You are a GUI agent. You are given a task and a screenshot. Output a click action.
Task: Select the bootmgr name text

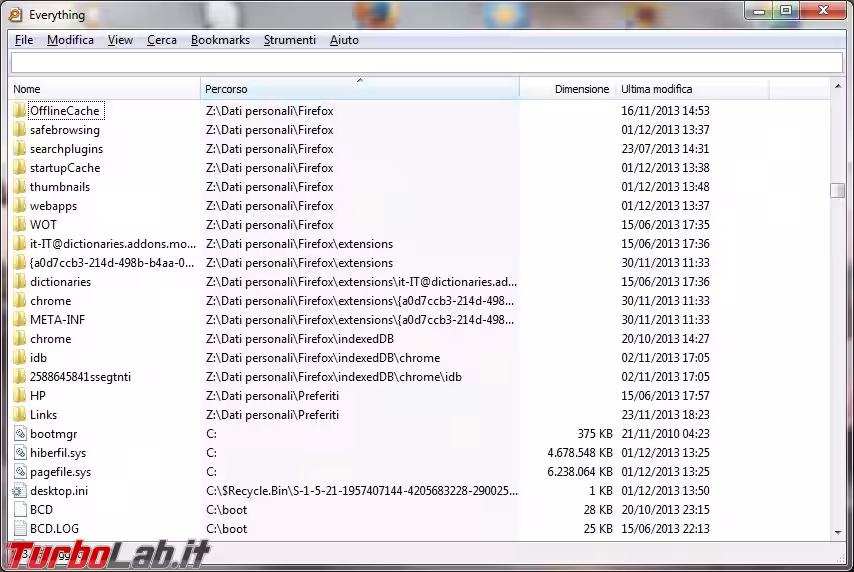53,434
